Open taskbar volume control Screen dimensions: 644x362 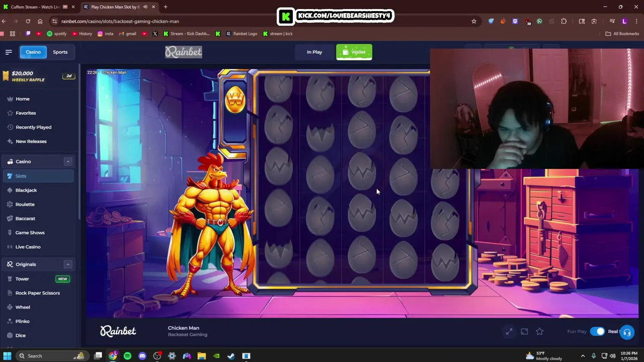pyautogui.click(x=612, y=356)
